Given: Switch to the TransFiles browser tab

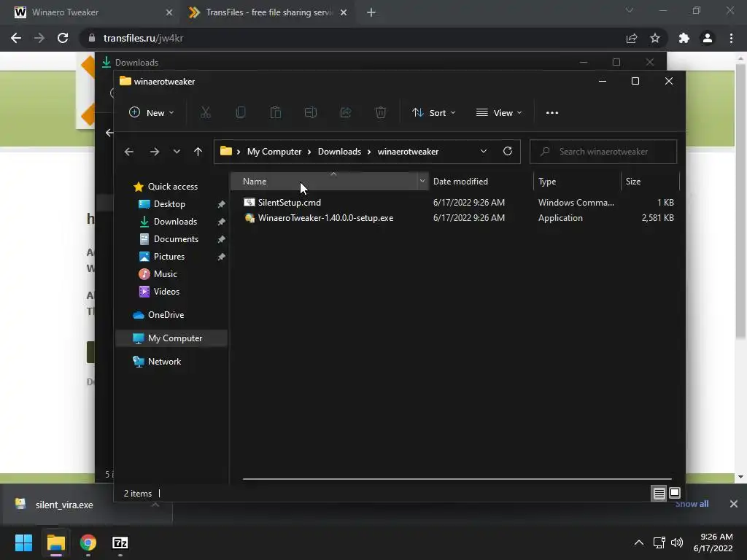Looking at the screenshot, I should point(268,12).
